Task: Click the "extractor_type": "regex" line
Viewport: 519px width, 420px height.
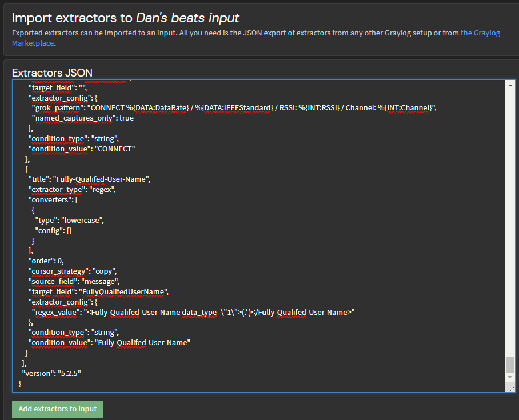Action: [73, 190]
